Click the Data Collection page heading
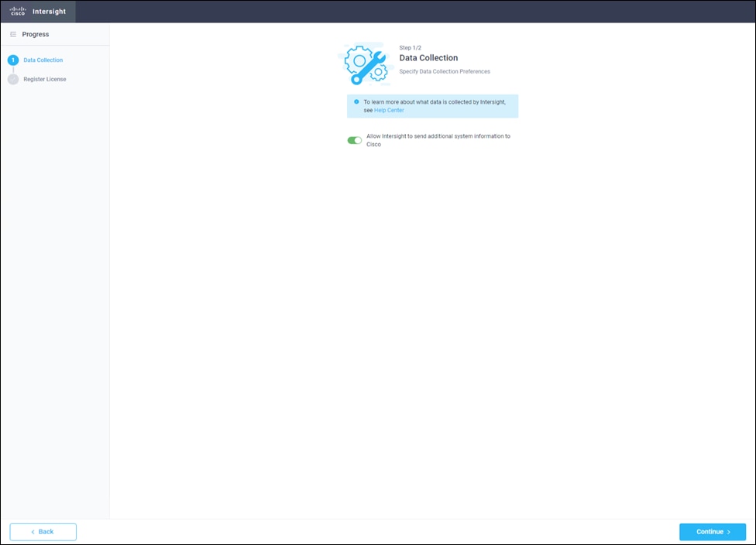 point(428,58)
